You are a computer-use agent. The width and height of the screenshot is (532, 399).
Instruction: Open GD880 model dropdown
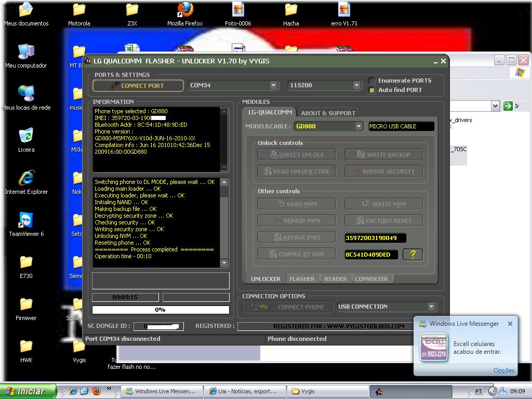pyautogui.click(x=358, y=126)
